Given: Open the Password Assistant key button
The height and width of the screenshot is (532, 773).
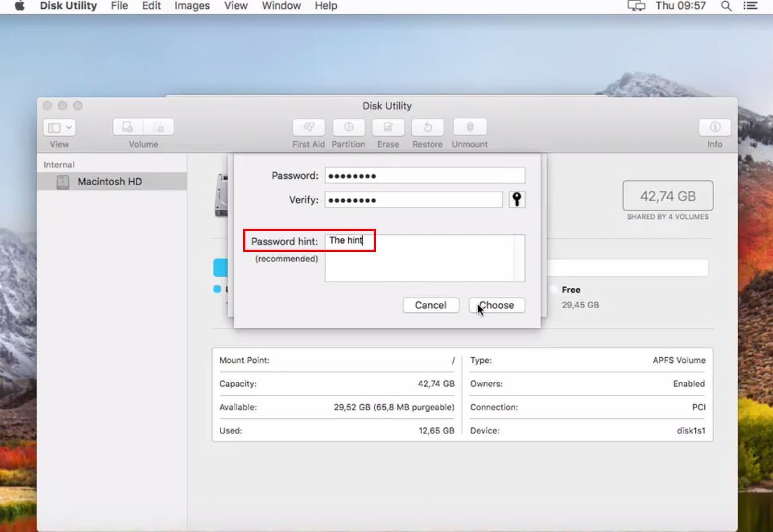Looking at the screenshot, I should click(x=517, y=199).
